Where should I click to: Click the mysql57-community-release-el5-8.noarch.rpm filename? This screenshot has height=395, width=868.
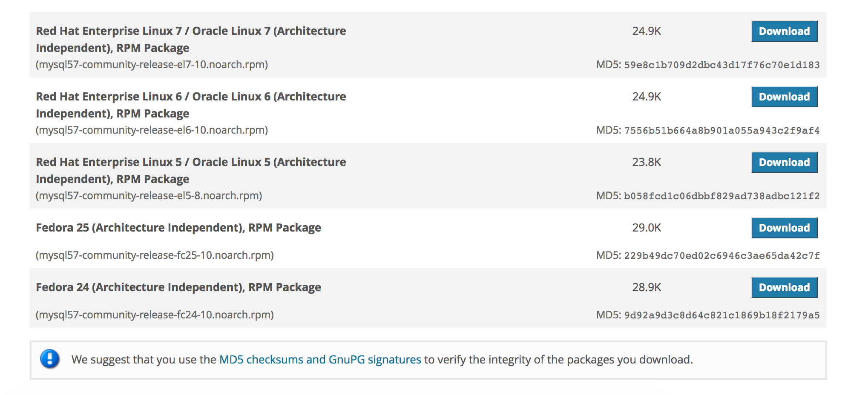click(x=149, y=196)
